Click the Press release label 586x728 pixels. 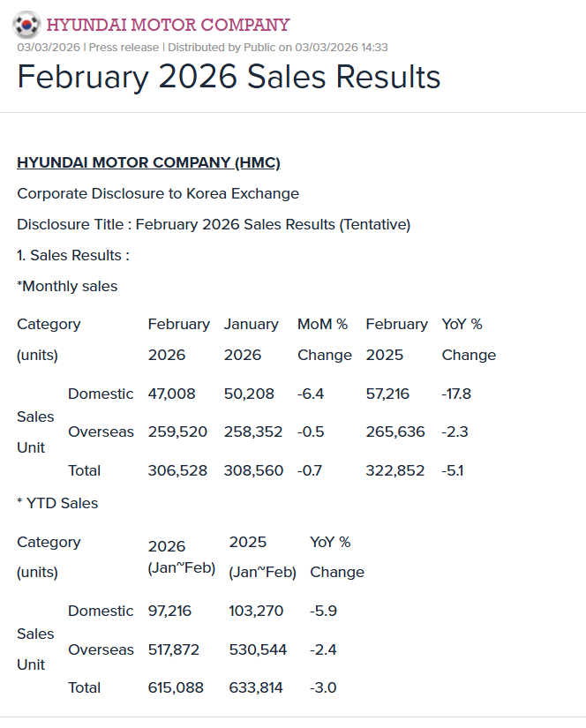[x=124, y=48]
